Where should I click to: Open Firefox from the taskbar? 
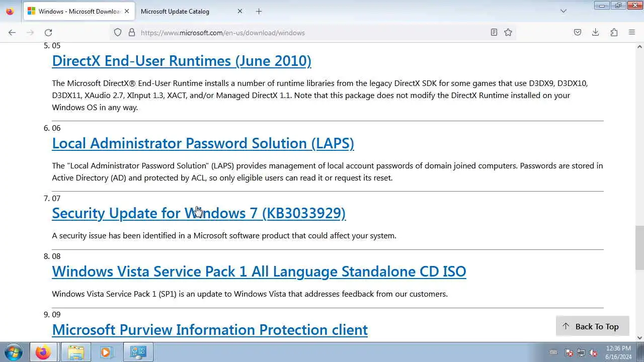[x=43, y=352]
